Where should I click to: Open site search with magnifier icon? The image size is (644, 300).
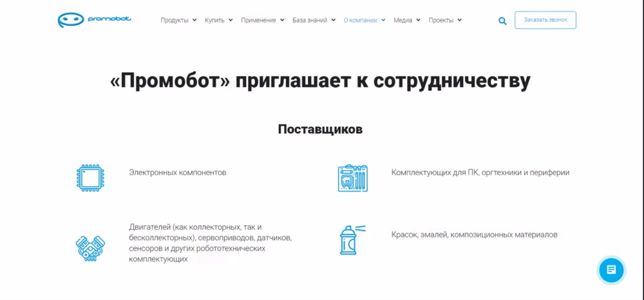click(x=502, y=21)
